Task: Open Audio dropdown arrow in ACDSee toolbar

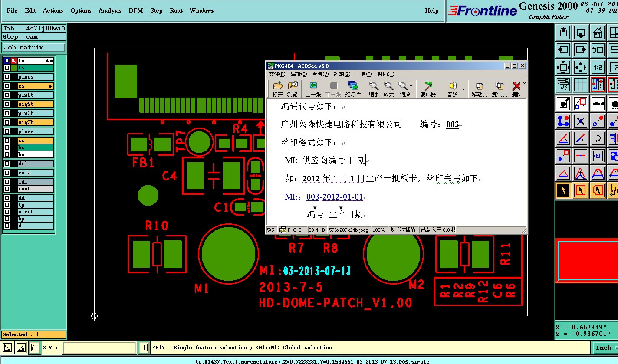Action: (x=463, y=89)
